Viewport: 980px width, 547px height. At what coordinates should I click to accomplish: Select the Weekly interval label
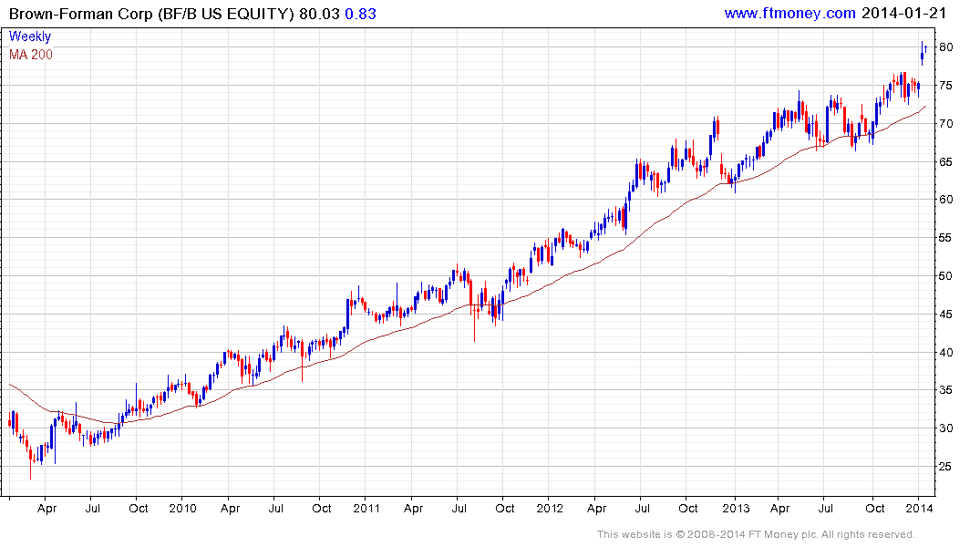(30, 36)
